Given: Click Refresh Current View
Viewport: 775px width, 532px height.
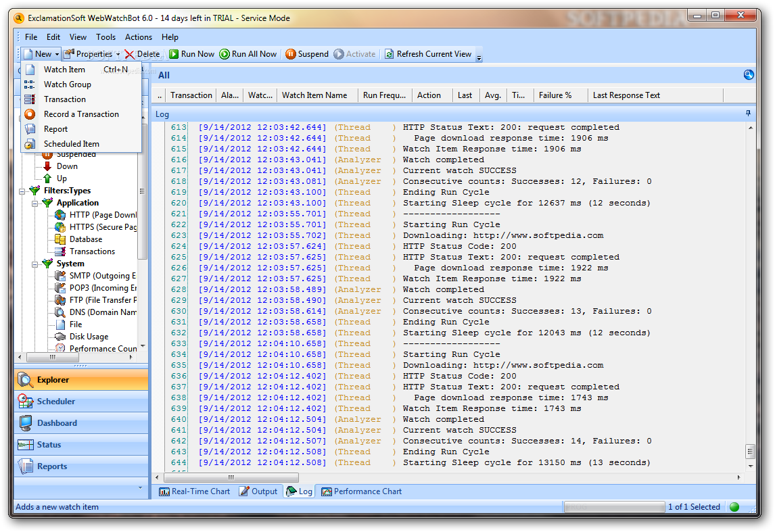Looking at the screenshot, I should (x=428, y=54).
